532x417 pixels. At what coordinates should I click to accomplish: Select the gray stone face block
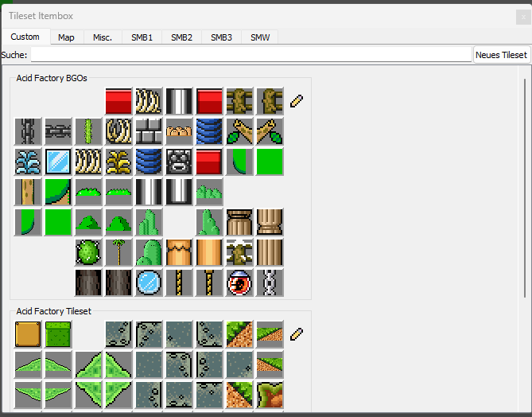coord(179,162)
